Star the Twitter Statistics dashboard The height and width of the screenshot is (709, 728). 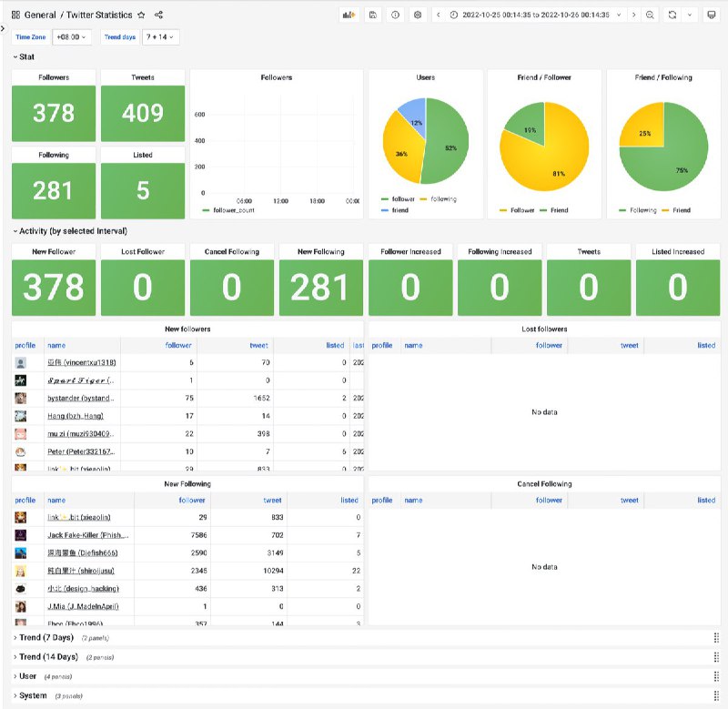tap(141, 15)
